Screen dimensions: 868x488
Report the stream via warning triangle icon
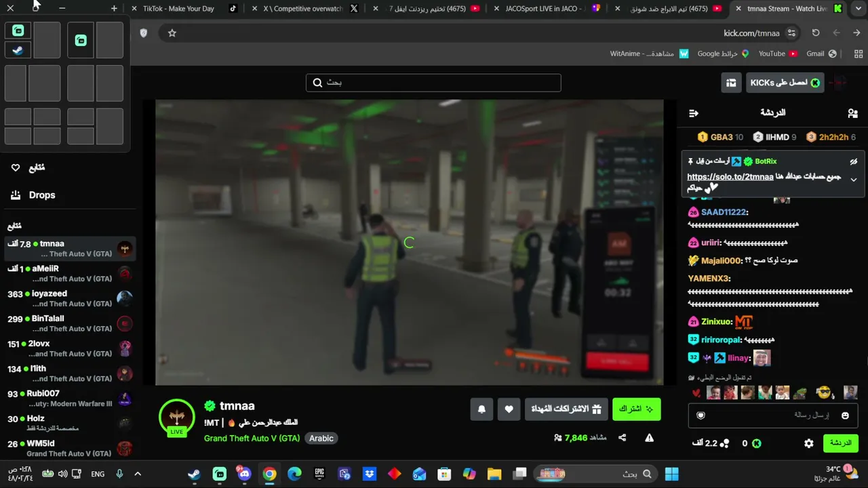pos(649,438)
